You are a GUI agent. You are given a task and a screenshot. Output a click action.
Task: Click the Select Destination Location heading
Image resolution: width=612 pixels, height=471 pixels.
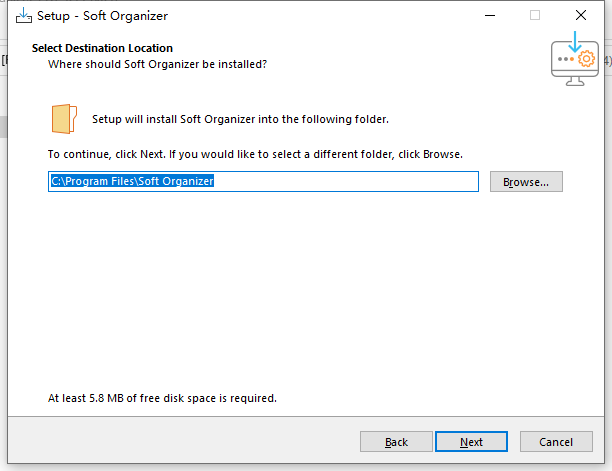(102, 48)
